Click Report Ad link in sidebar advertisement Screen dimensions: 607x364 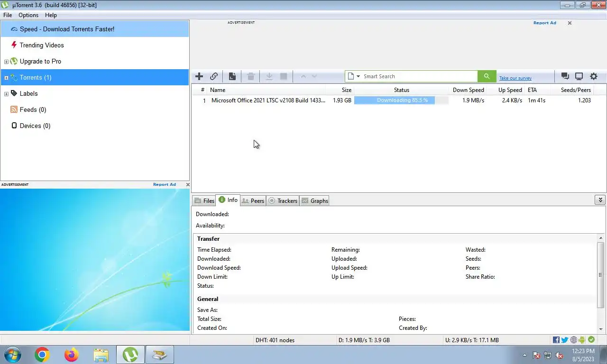(x=165, y=184)
